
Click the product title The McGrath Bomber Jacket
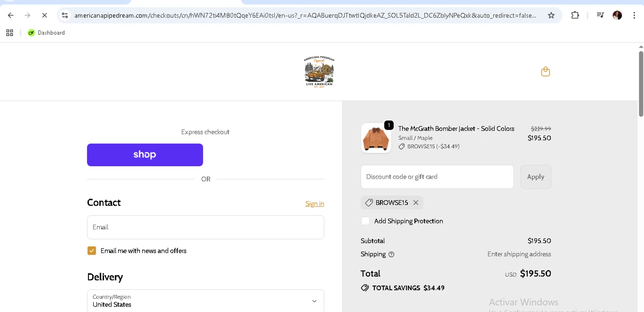(x=456, y=129)
